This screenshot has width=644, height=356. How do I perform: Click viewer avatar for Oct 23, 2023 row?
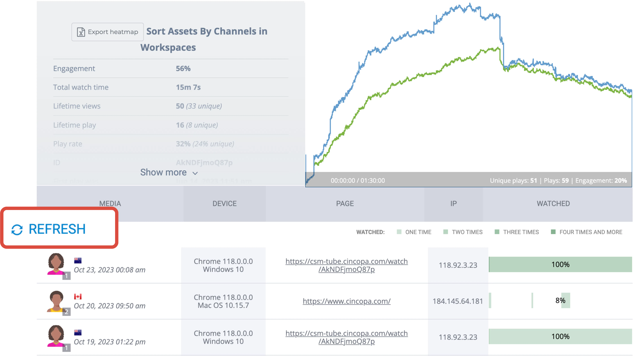(56, 264)
